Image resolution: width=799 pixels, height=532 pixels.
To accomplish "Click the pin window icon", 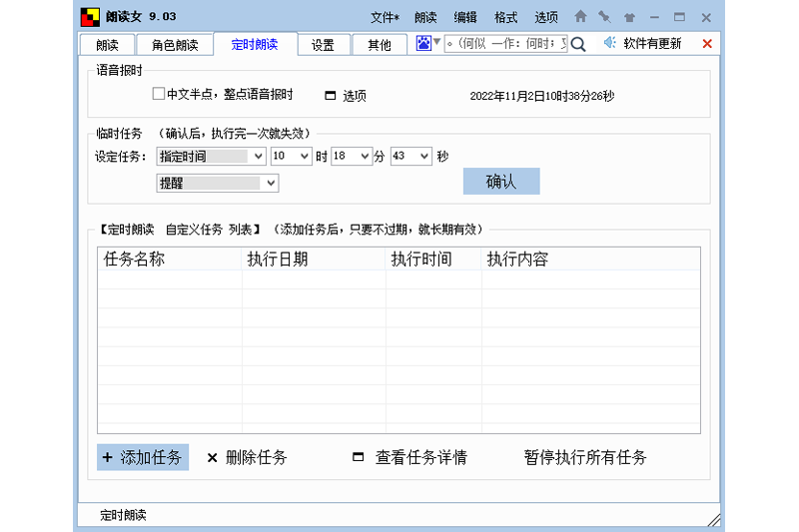I will tap(604, 17).
